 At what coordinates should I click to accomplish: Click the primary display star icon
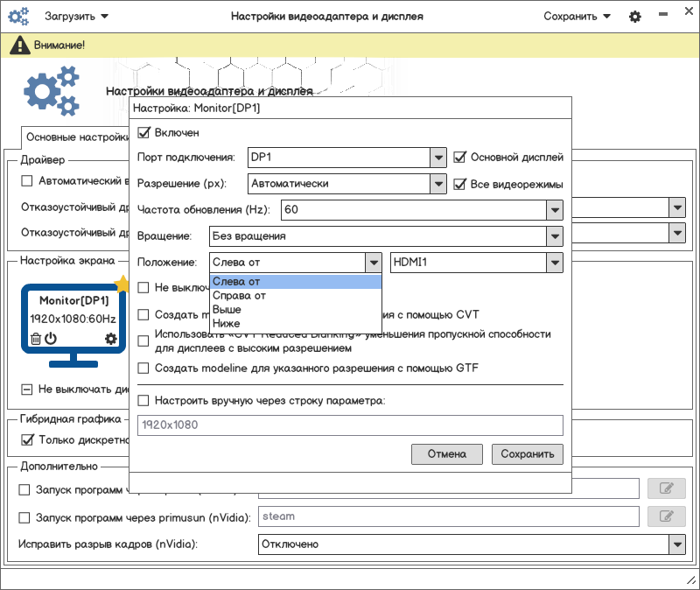point(122,284)
